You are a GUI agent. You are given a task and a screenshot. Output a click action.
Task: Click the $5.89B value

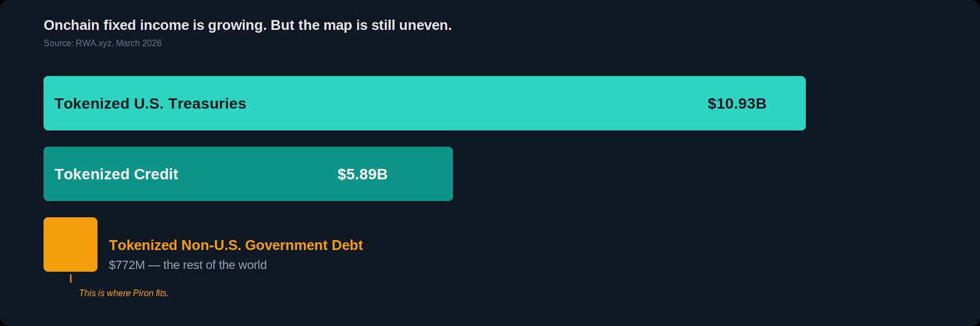point(363,174)
